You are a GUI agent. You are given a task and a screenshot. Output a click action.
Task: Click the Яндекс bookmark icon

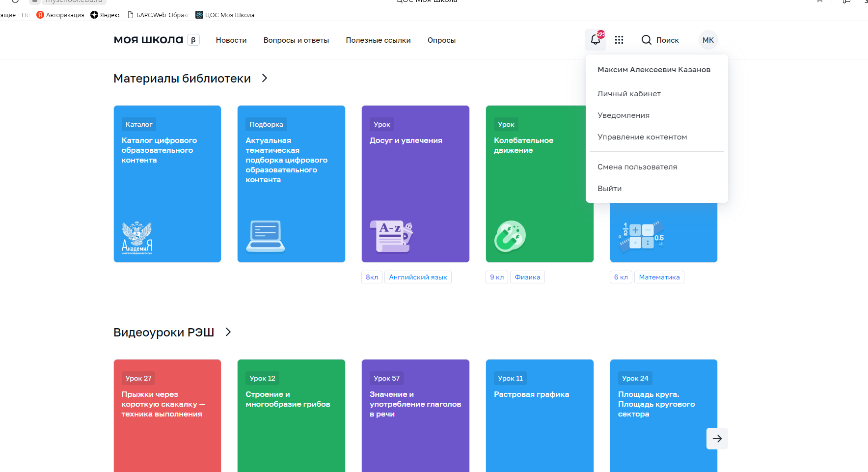click(94, 15)
